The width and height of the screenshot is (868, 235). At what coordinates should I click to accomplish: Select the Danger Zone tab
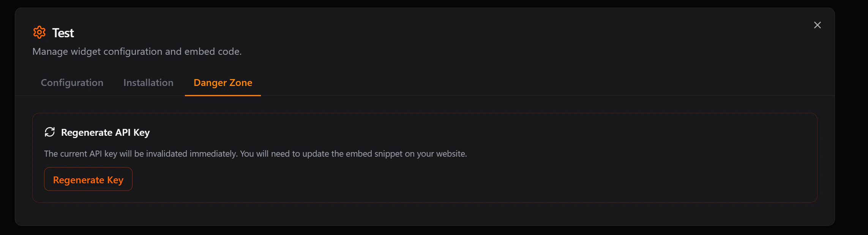(223, 83)
